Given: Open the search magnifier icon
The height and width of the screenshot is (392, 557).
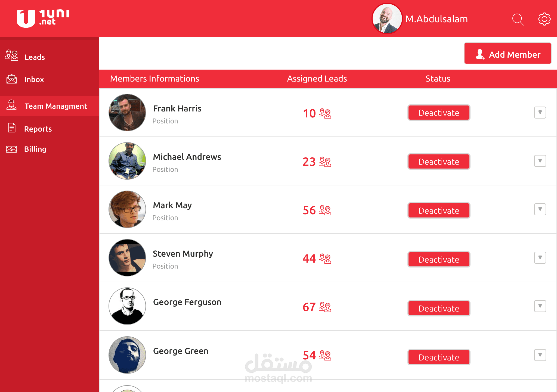Looking at the screenshot, I should [518, 20].
